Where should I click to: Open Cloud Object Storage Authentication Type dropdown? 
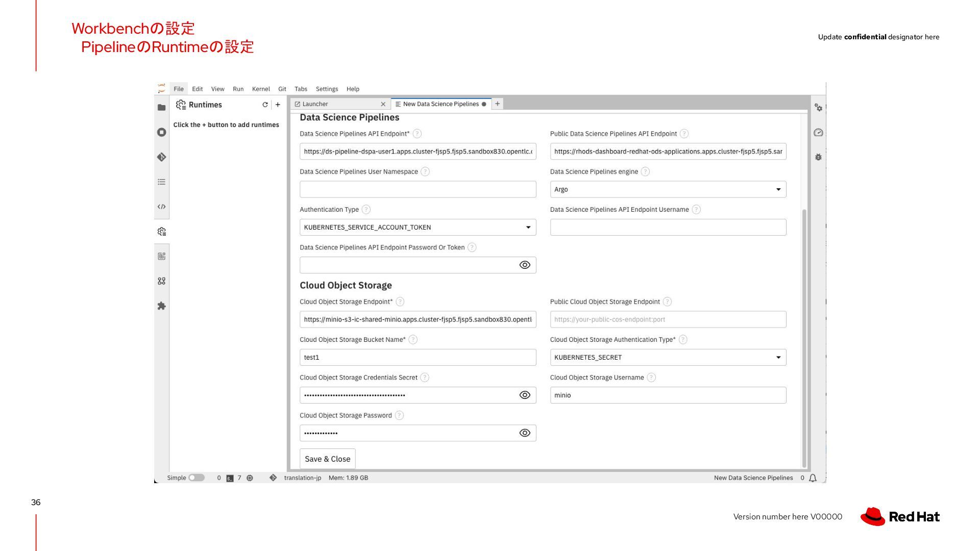pyautogui.click(x=668, y=358)
